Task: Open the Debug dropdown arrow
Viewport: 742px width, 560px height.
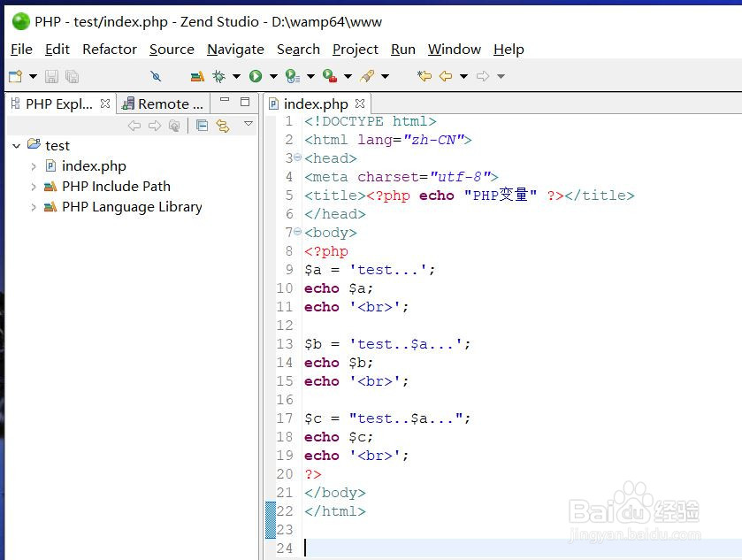Action: (x=236, y=76)
